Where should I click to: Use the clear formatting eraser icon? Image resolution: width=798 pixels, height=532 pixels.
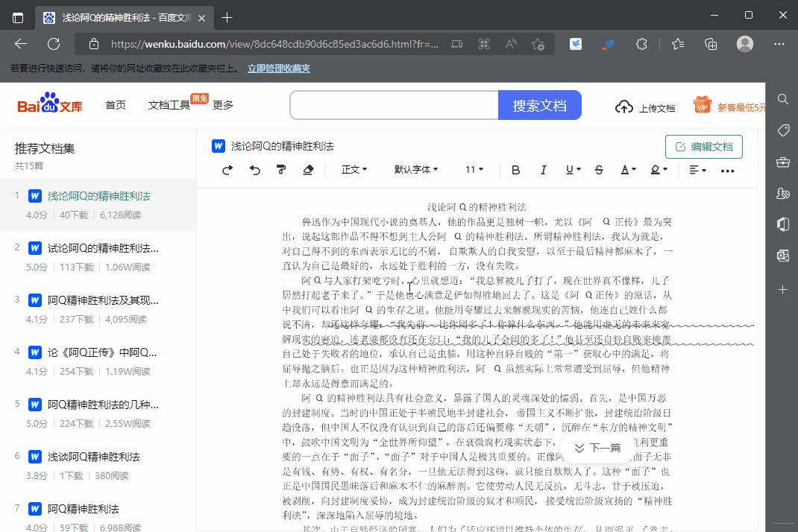[x=309, y=170]
